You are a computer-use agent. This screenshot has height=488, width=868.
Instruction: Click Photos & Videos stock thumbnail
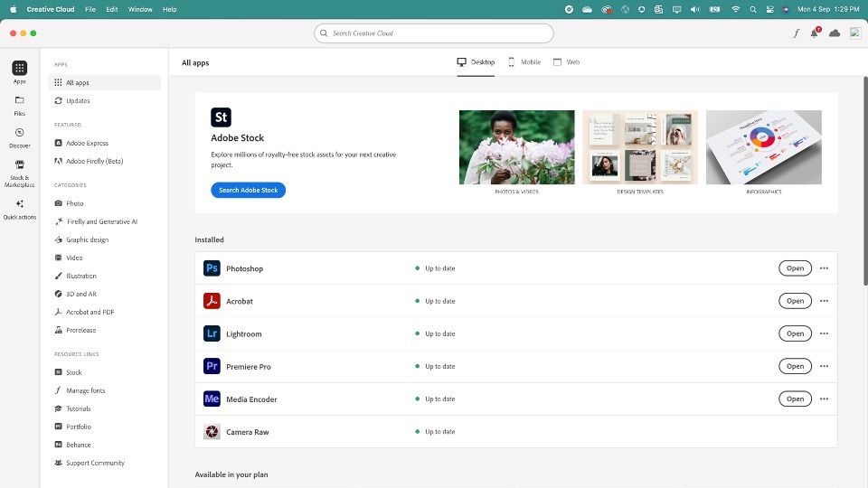point(517,147)
